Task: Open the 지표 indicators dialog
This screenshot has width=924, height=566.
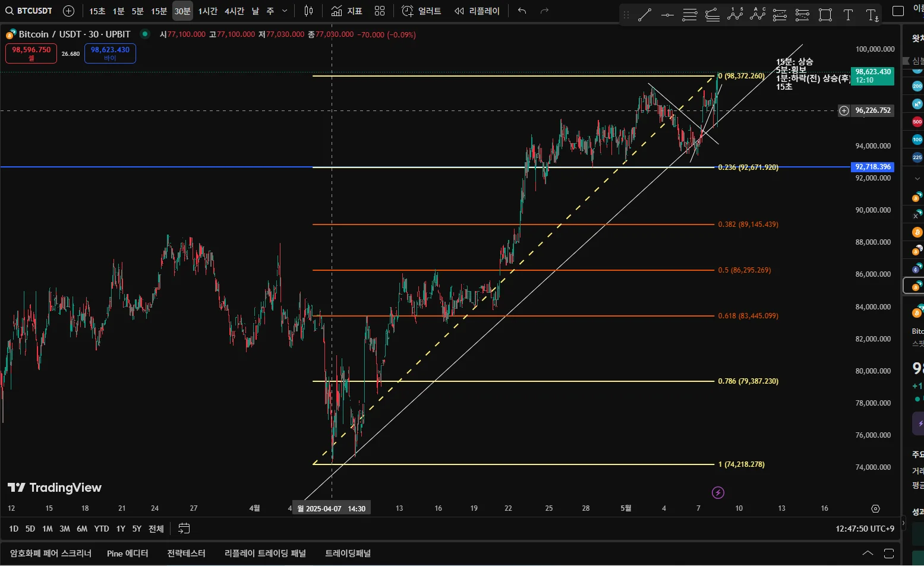Action: pos(347,11)
